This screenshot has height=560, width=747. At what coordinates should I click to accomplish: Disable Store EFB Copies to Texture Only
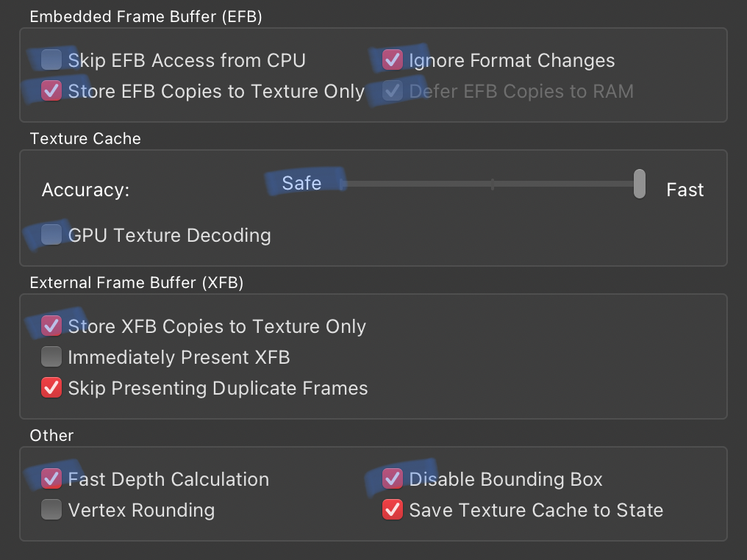point(51,91)
